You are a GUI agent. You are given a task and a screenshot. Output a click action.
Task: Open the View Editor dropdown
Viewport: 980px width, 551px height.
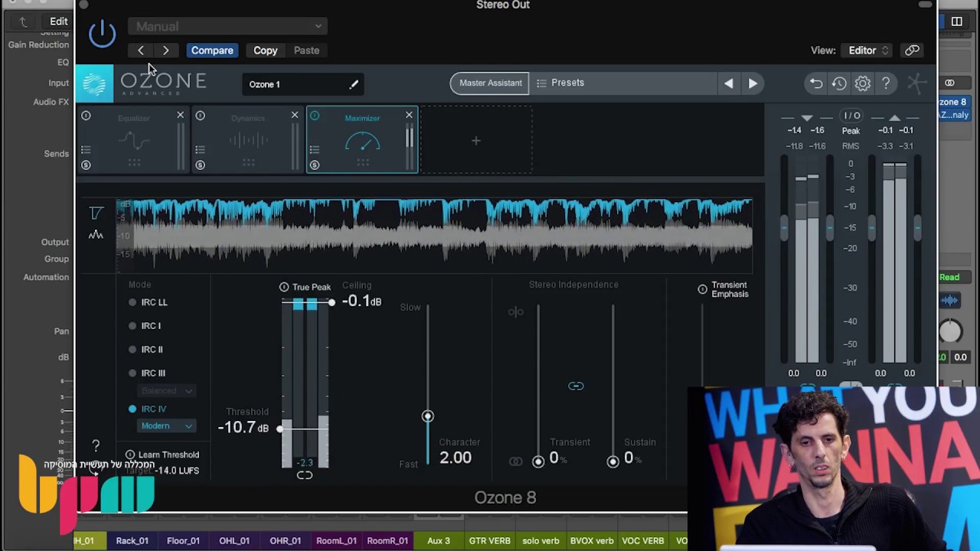point(867,51)
